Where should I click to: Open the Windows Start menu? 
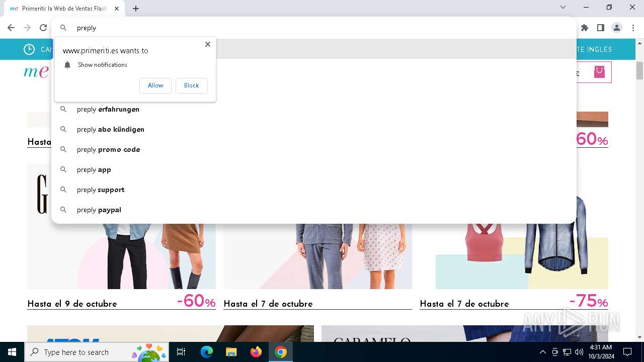tap(12, 352)
